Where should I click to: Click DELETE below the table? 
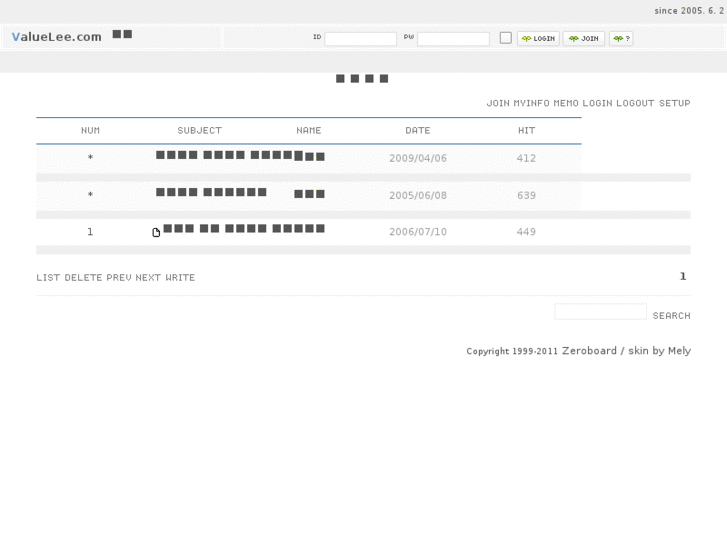[x=83, y=277]
